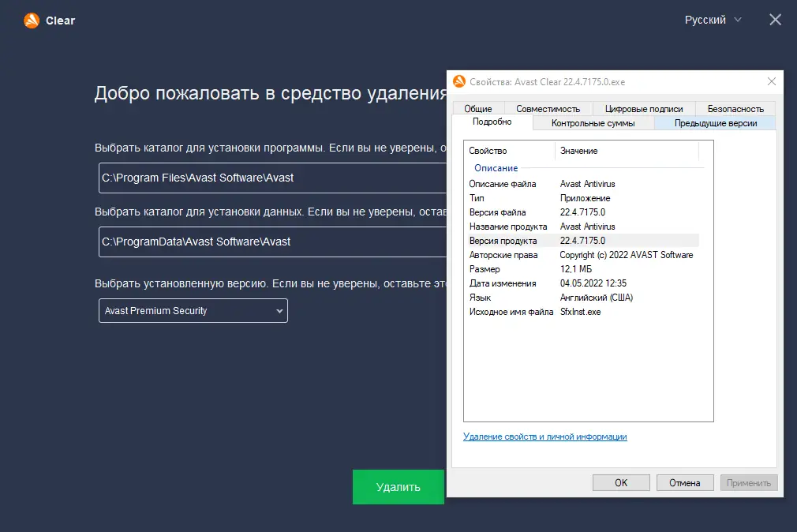Click the Copyright (c) 2022 AVAST Software value
The width and height of the screenshot is (797, 532).
(x=627, y=255)
